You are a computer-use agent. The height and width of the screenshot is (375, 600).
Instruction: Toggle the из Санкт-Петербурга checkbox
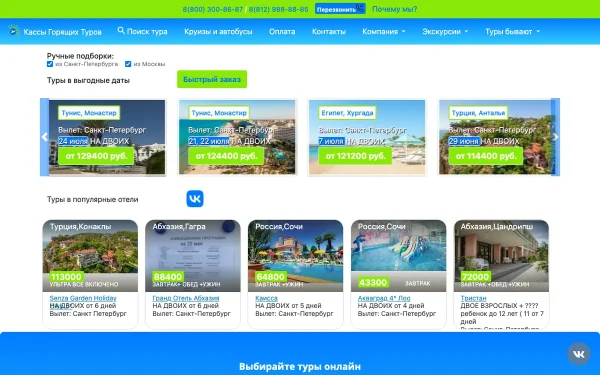point(50,64)
